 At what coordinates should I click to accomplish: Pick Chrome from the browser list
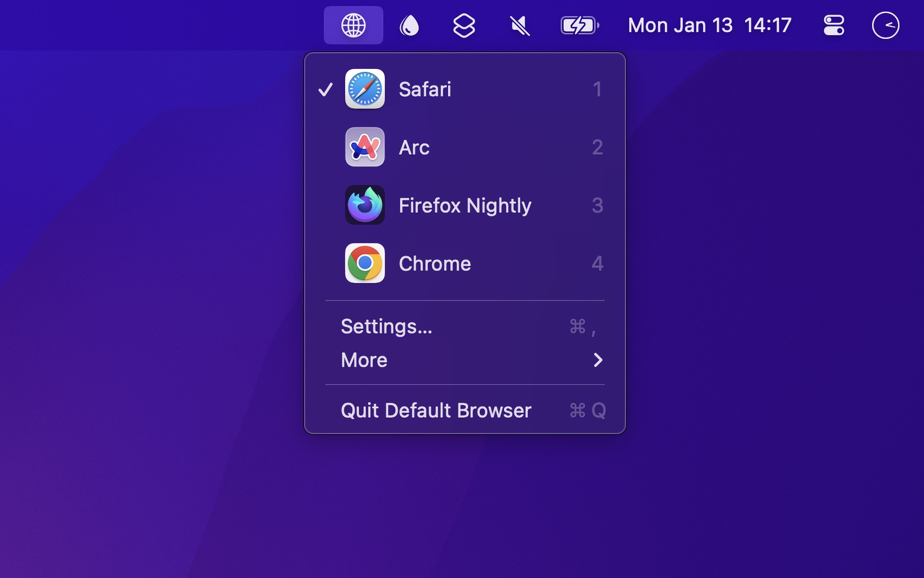coord(465,263)
